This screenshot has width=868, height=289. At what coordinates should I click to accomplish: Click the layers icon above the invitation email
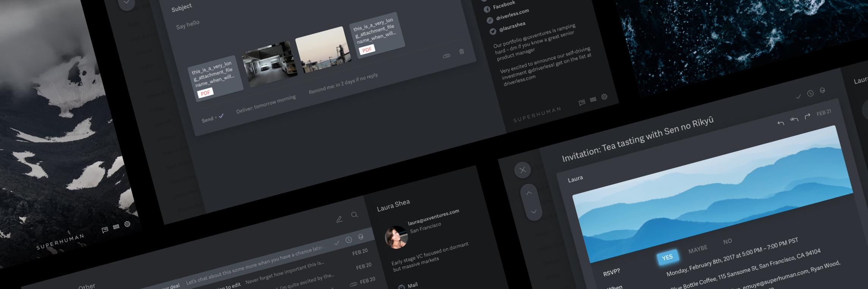point(822,91)
